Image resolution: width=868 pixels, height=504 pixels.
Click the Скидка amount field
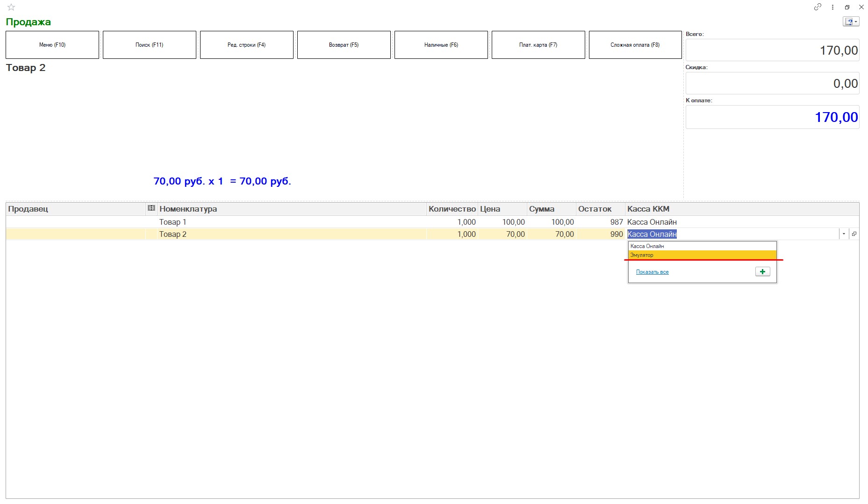click(772, 83)
